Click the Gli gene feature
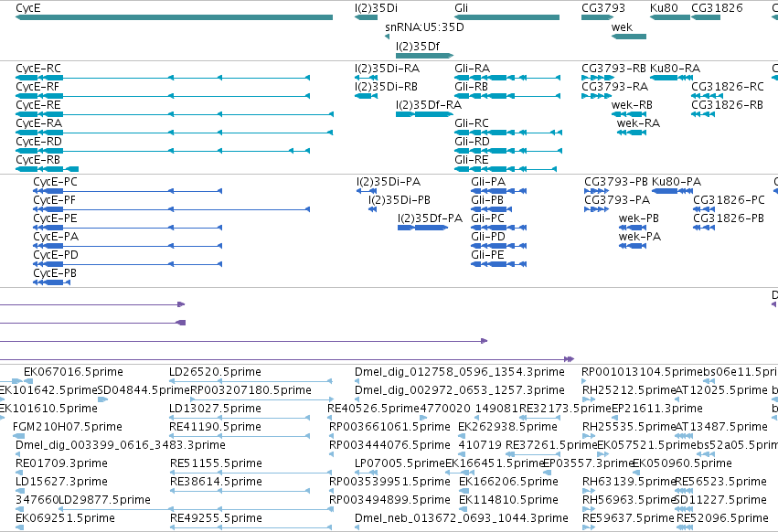Viewport: 778px width, 532px height. [507, 17]
